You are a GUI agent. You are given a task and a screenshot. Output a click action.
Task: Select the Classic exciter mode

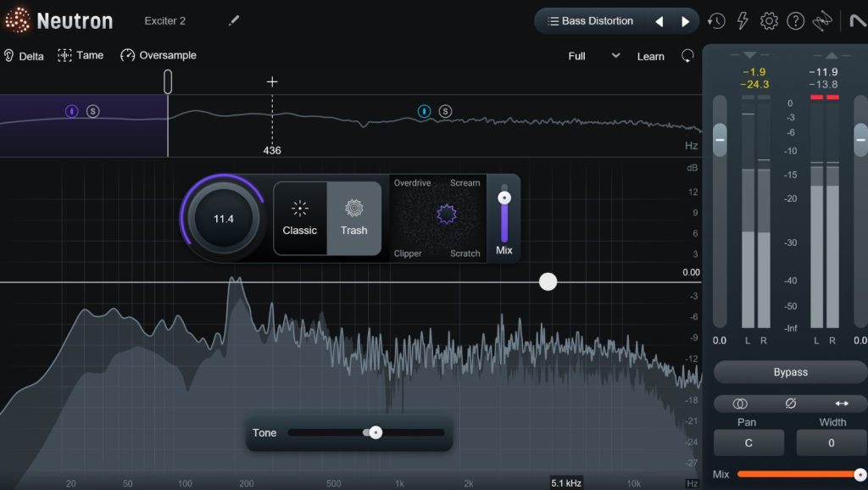coord(300,218)
